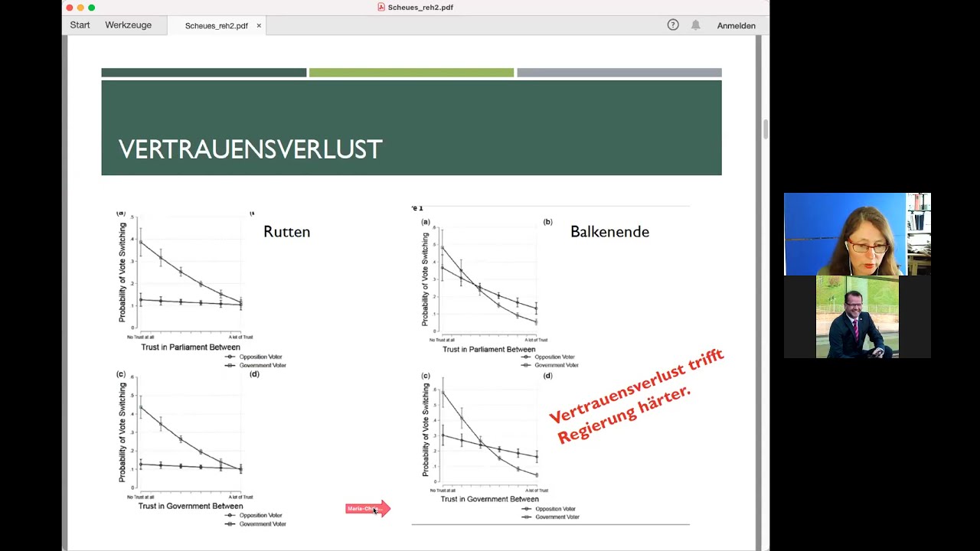The image size is (980, 551).
Task: Click the PDF file icon in title bar
Action: [x=381, y=7]
